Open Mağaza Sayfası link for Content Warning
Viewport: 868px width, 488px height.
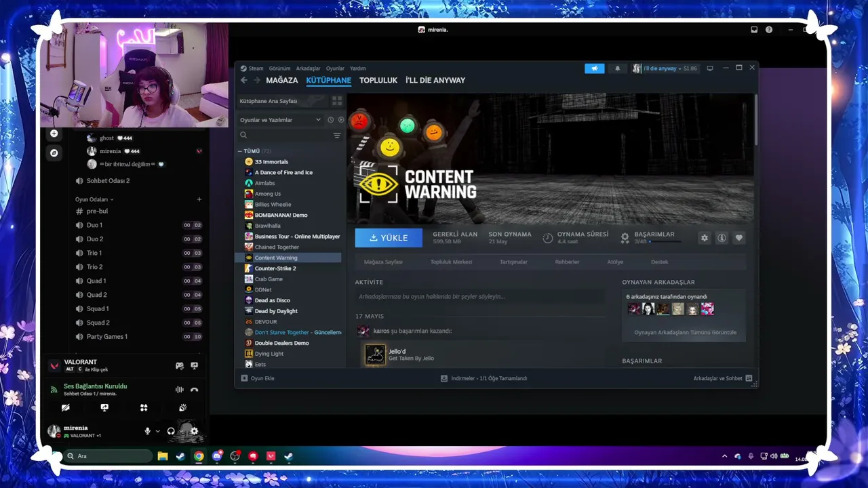[x=383, y=262]
